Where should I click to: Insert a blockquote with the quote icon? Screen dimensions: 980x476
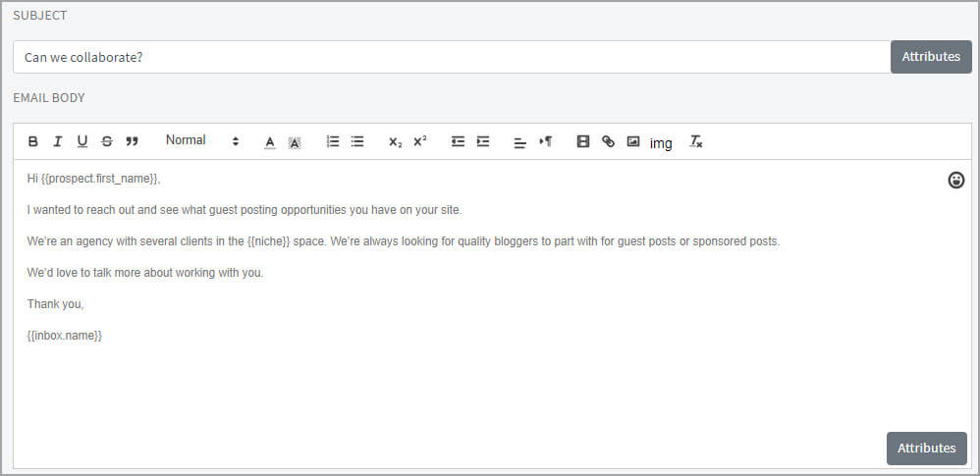click(132, 141)
